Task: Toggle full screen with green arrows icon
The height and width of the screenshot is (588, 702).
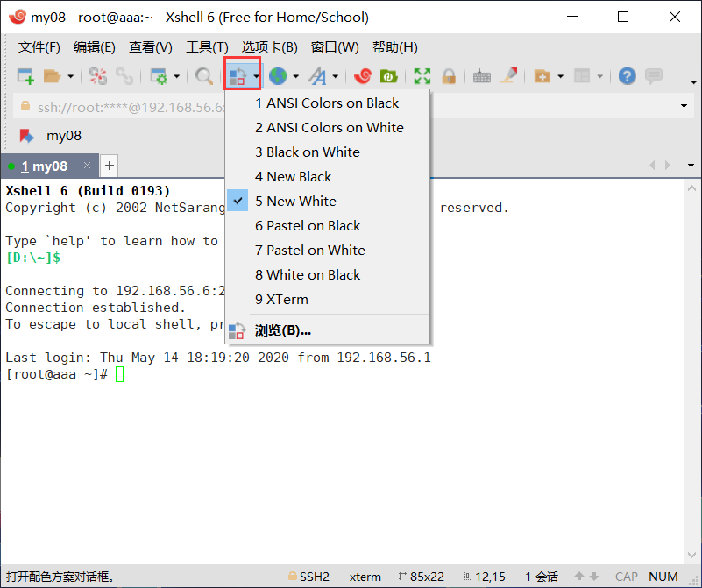Action: tap(422, 76)
